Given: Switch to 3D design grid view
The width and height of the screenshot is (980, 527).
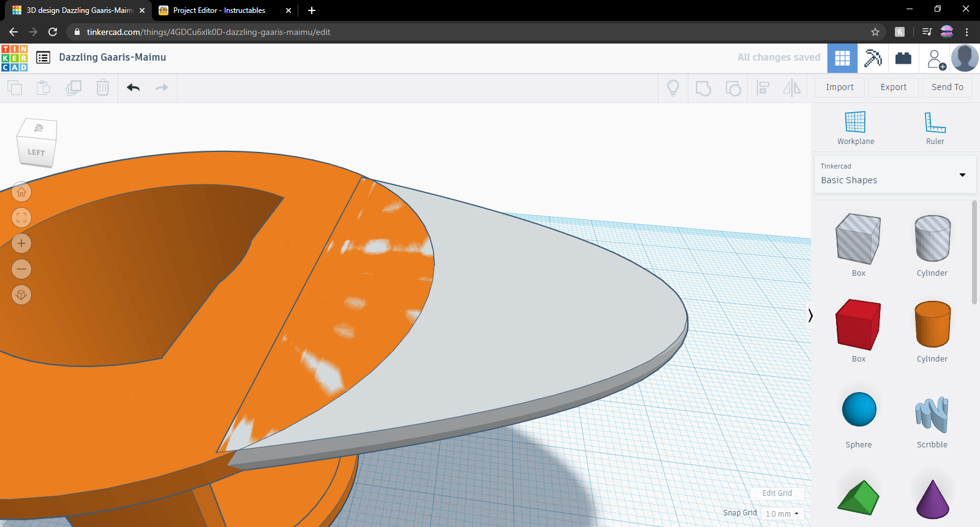Looking at the screenshot, I should pos(842,58).
